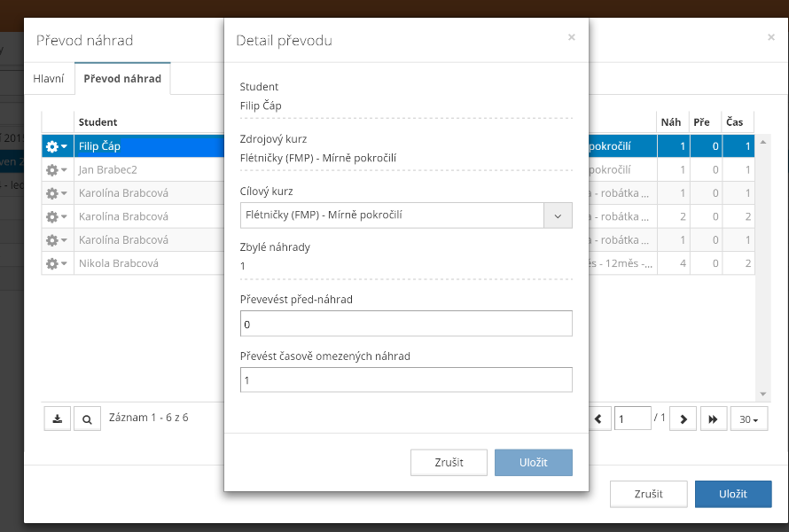Click the magnifier search icon button
The image size is (789, 532).
click(x=87, y=419)
